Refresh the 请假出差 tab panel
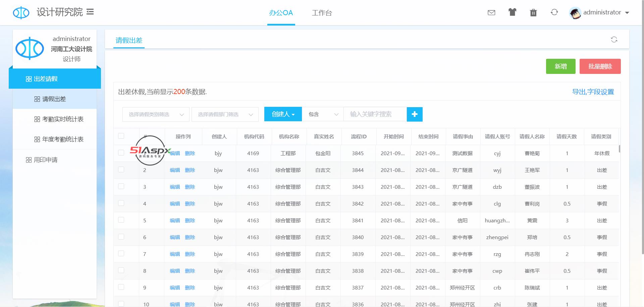This screenshot has width=644, height=307. point(614,40)
